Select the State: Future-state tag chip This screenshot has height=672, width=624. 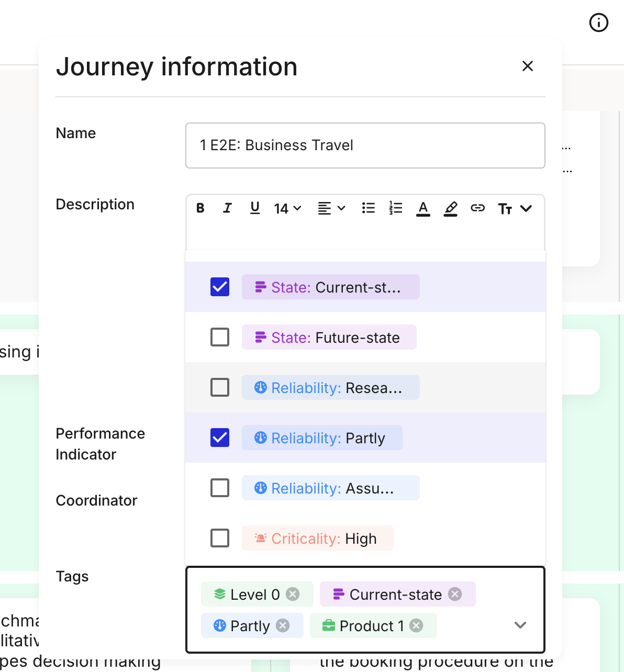(329, 337)
